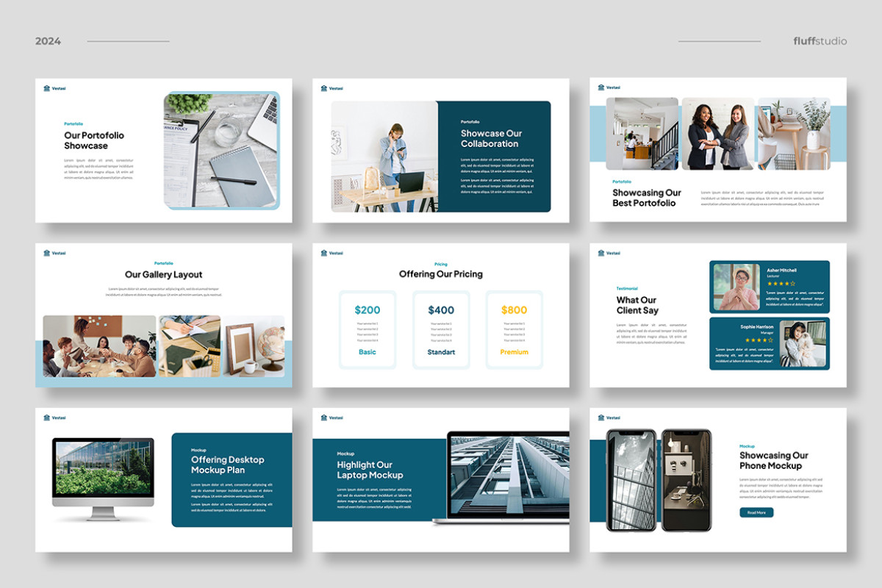Click Asher Mitchell's star rating

[x=781, y=283]
